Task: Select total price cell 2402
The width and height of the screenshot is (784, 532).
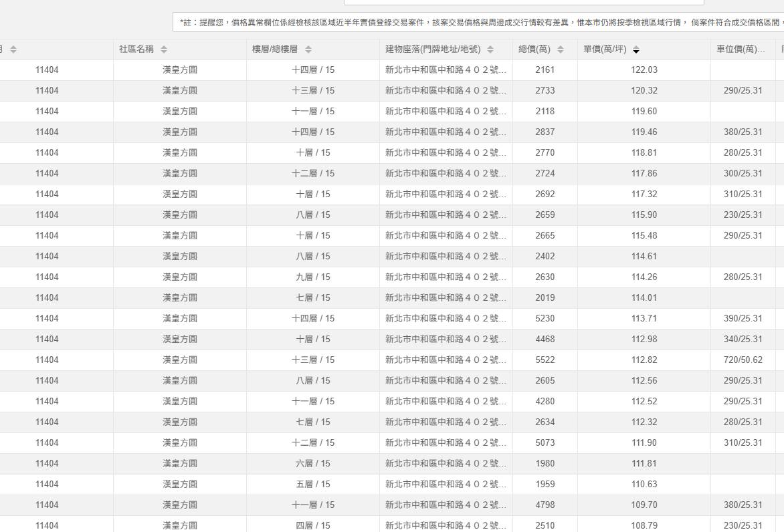Action: point(545,256)
